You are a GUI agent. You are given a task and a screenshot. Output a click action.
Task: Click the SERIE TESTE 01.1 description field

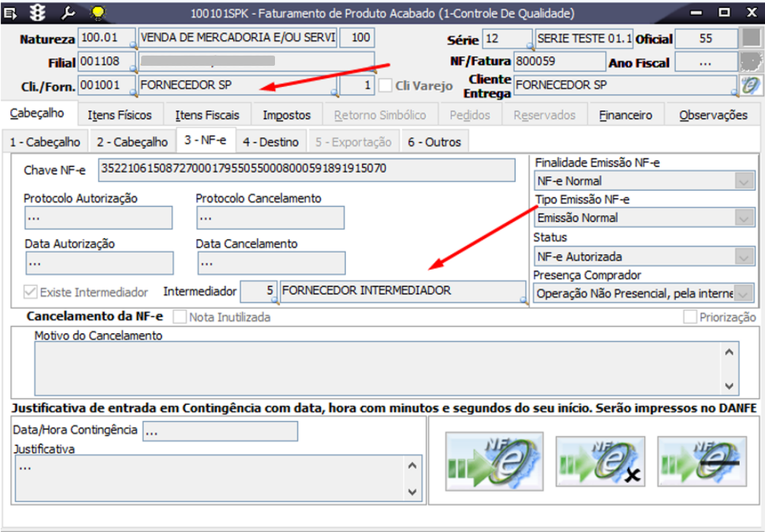(584, 39)
